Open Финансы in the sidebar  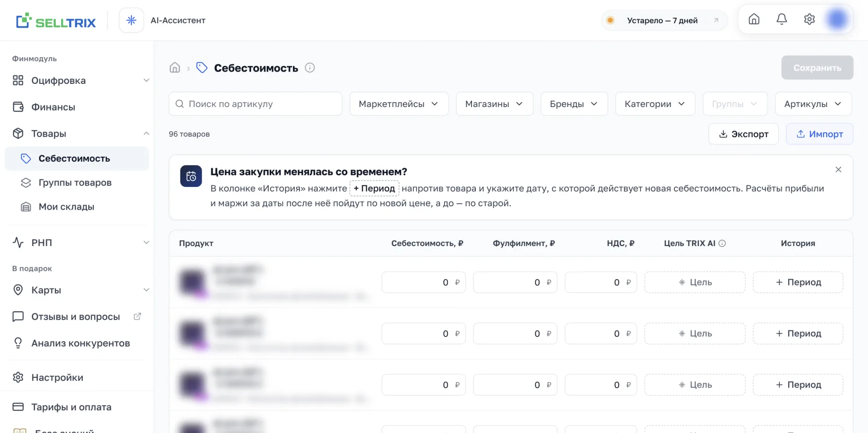pos(77,107)
